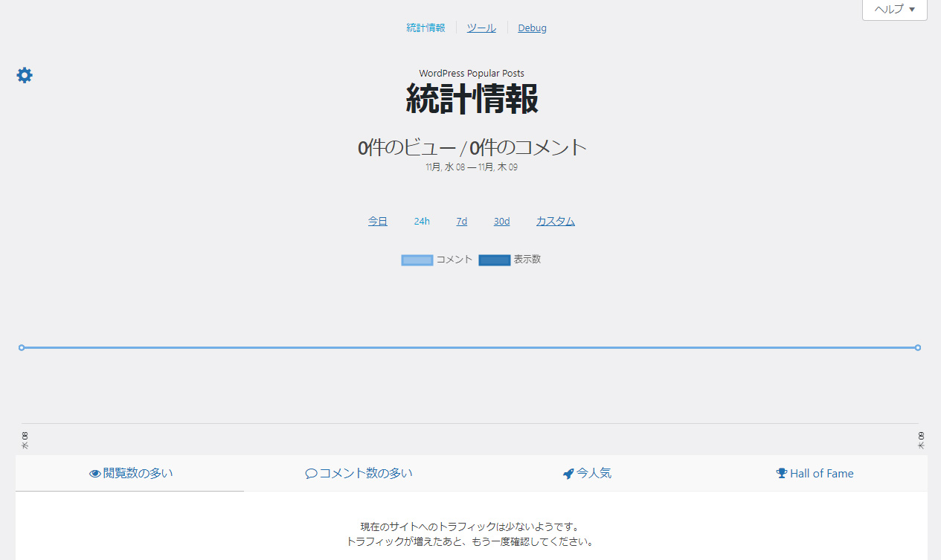Click the chart's right data point
Screen dimensions: 941x560
[x=918, y=347]
